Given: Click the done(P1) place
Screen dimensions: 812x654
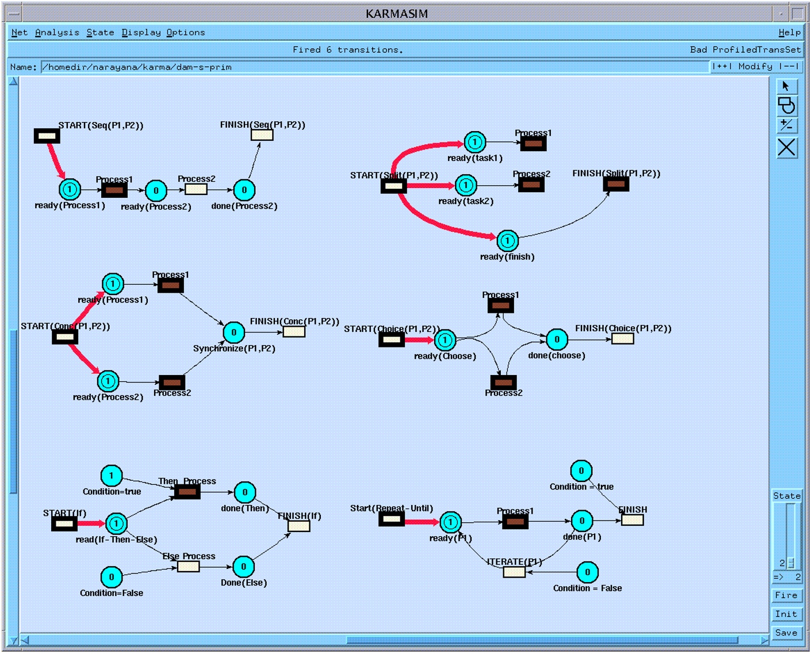Looking at the screenshot, I should click(x=582, y=521).
